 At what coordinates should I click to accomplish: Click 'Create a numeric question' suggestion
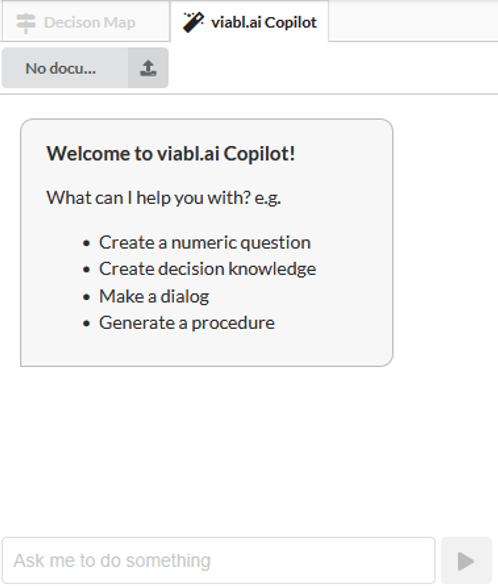[x=205, y=243]
